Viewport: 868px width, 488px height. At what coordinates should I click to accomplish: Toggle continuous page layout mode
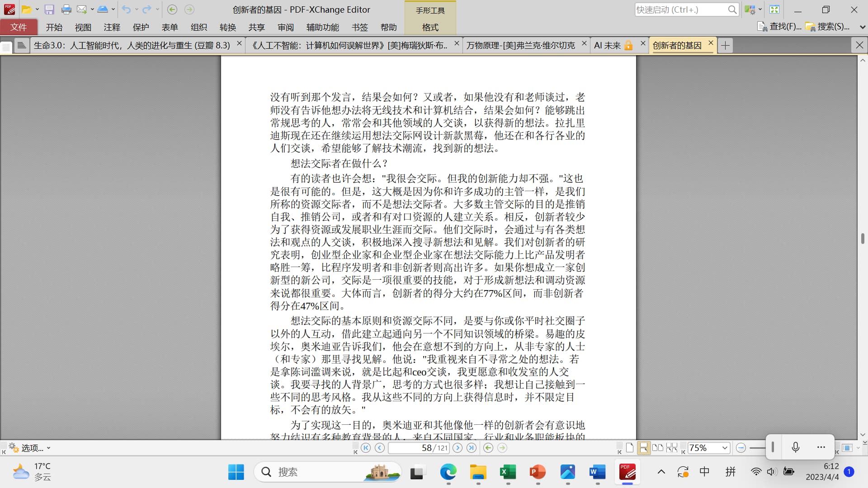tap(643, 448)
